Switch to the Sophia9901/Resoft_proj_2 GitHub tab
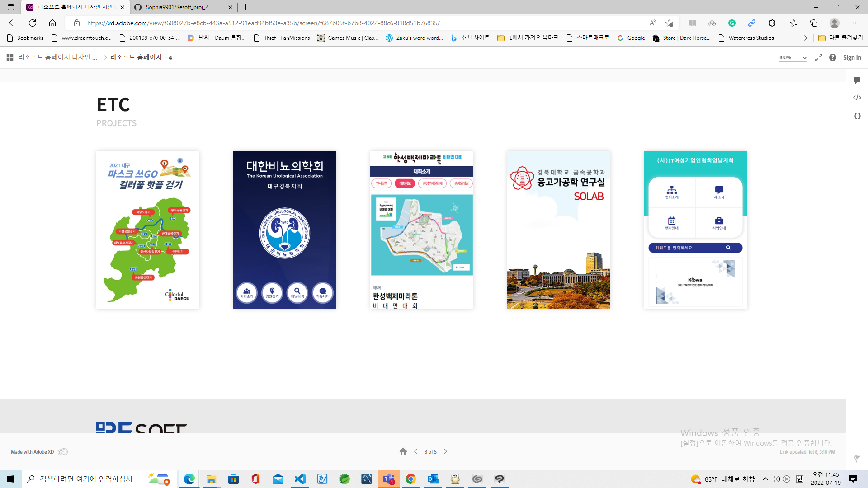This screenshot has width=868, height=488. [x=177, y=7]
